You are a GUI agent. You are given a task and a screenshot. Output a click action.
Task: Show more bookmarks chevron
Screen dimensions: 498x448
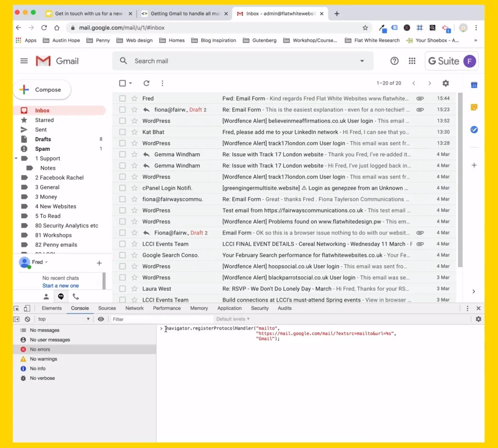476,40
